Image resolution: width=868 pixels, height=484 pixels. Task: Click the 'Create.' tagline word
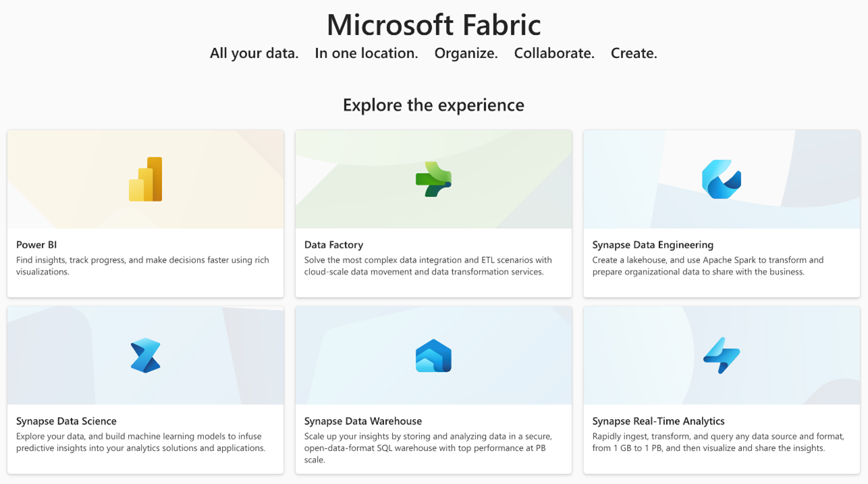[x=634, y=53]
